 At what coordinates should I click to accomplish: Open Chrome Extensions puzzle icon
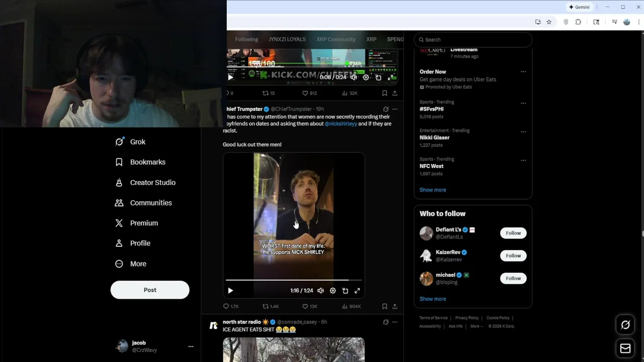point(578,22)
